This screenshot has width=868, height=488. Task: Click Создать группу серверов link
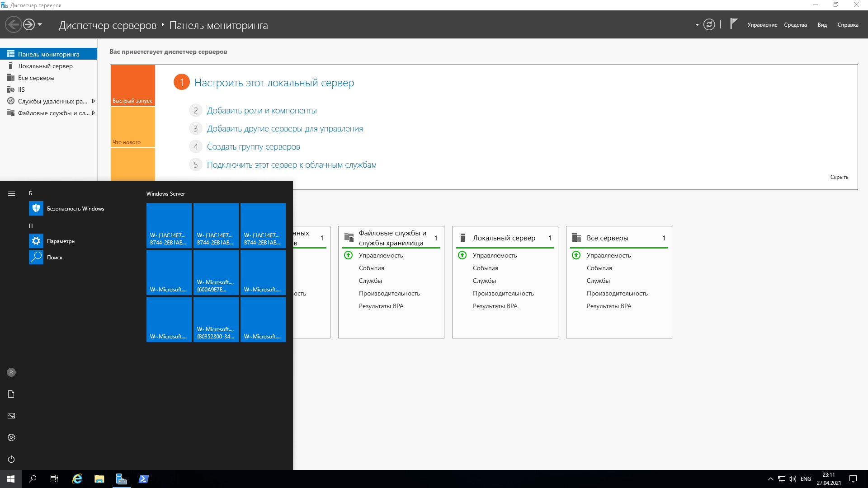click(x=254, y=147)
